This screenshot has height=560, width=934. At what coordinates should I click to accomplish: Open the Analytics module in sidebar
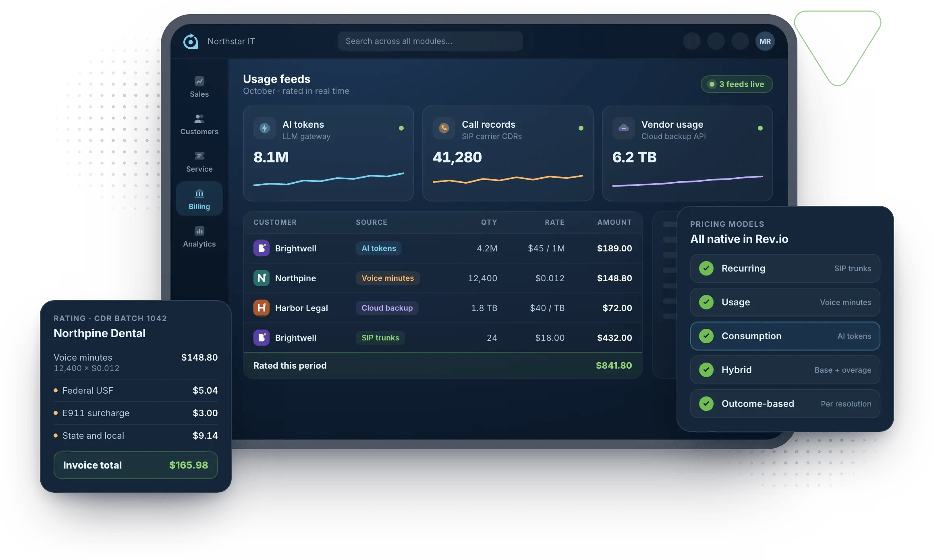199,237
